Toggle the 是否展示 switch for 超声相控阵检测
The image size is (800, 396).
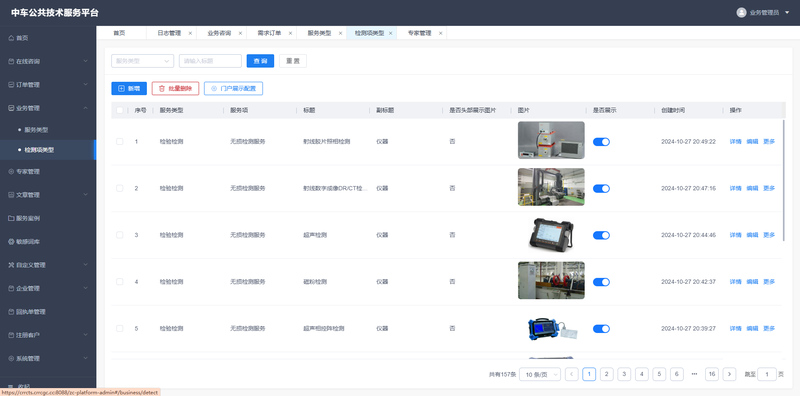601,329
